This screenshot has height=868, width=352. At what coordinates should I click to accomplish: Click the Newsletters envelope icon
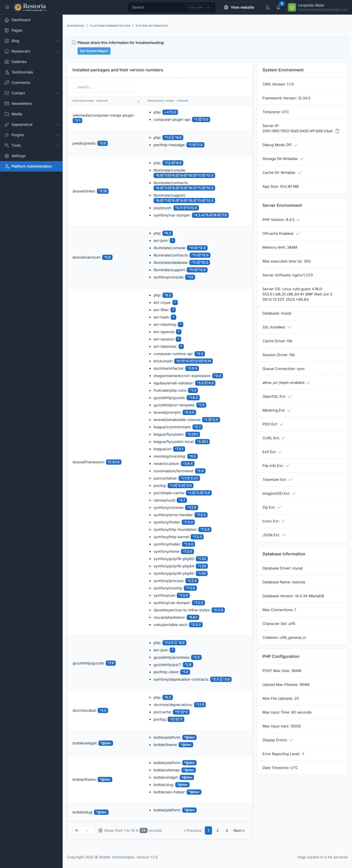pos(7,103)
